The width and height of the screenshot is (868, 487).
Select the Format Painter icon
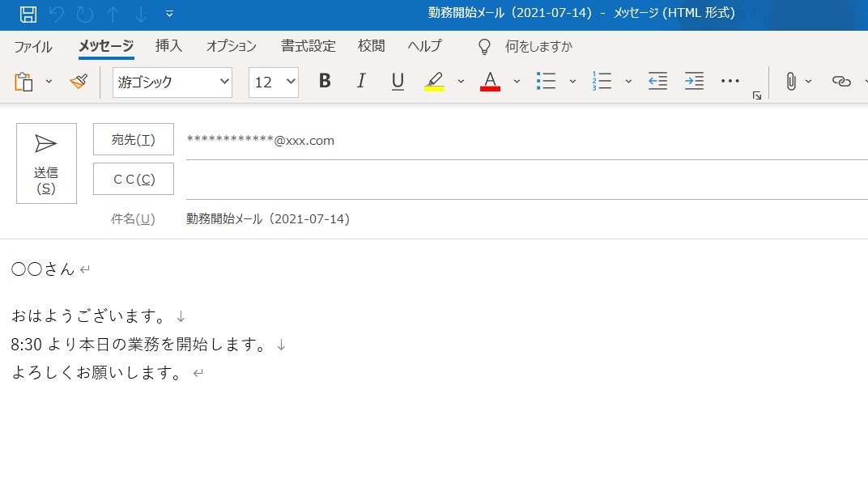click(x=78, y=82)
